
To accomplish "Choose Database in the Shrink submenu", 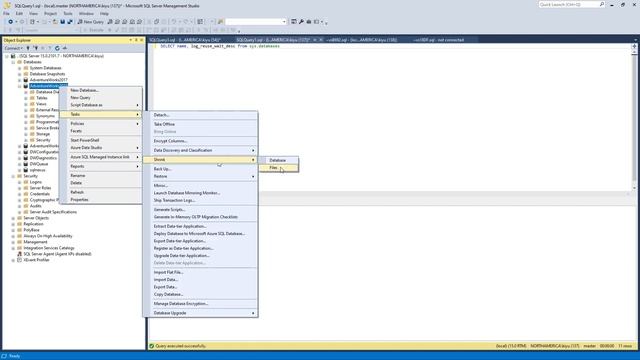I will (279, 160).
